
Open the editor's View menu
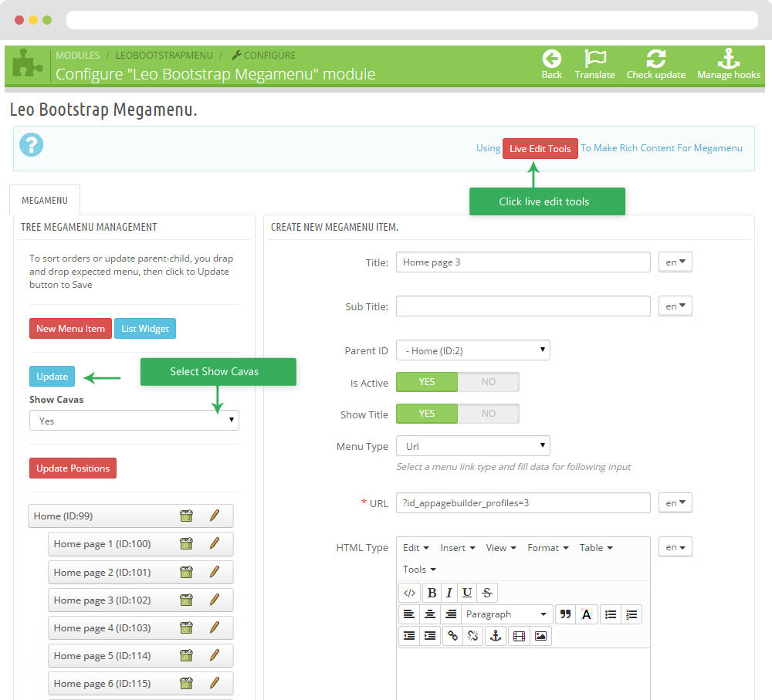click(501, 548)
